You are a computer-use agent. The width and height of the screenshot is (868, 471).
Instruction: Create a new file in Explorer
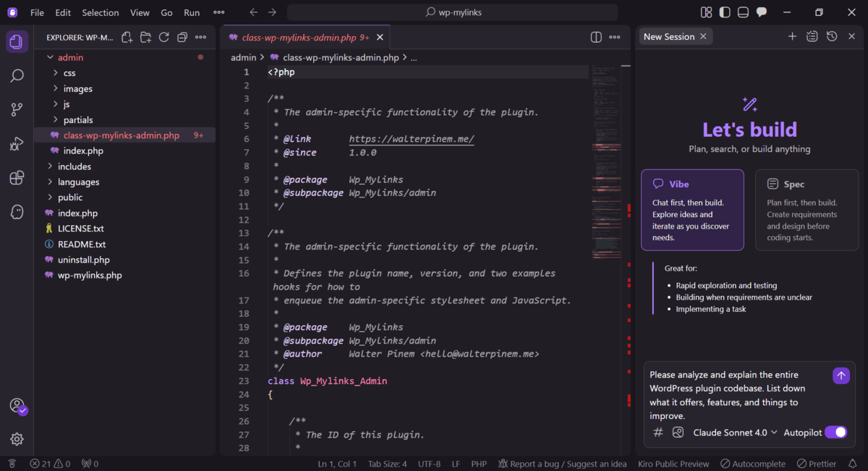127,38
